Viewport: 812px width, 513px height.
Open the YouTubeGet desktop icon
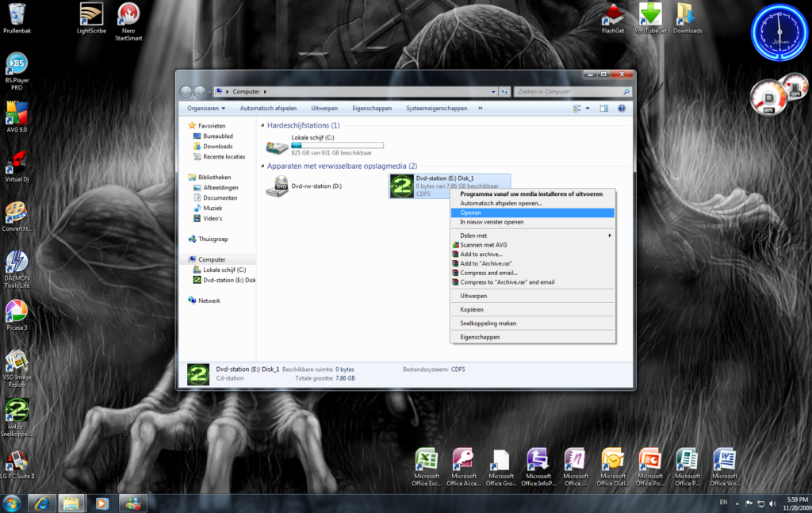coord(650,18)
